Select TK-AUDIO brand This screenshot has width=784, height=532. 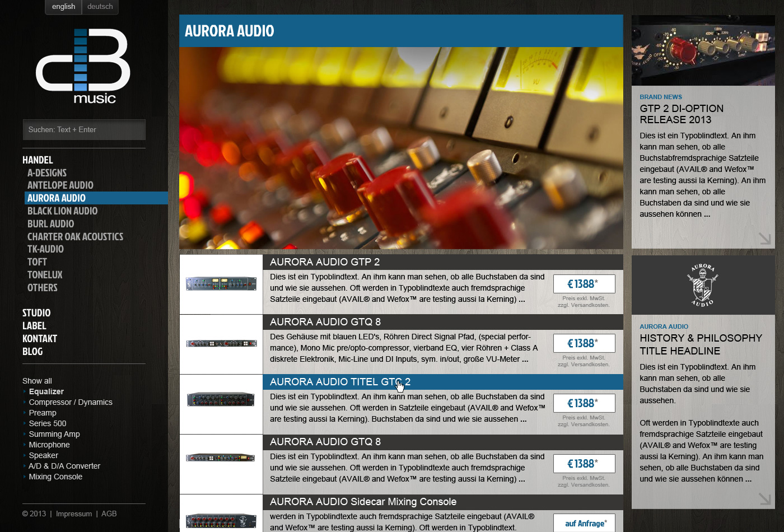coord(45,249)
